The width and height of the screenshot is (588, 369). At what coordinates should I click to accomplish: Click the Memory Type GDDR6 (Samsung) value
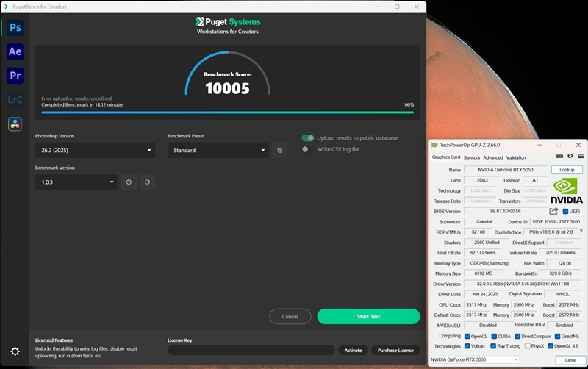[490, 263]
